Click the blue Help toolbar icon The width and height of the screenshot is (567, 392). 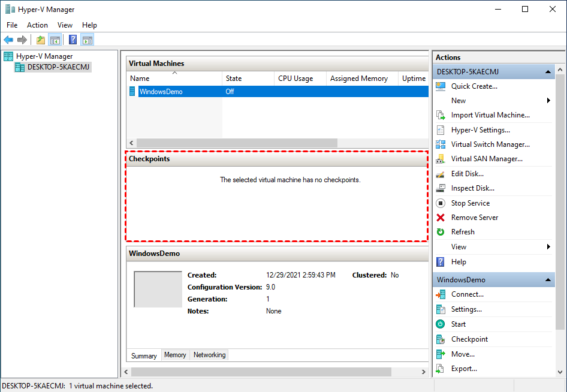(73, 40)
